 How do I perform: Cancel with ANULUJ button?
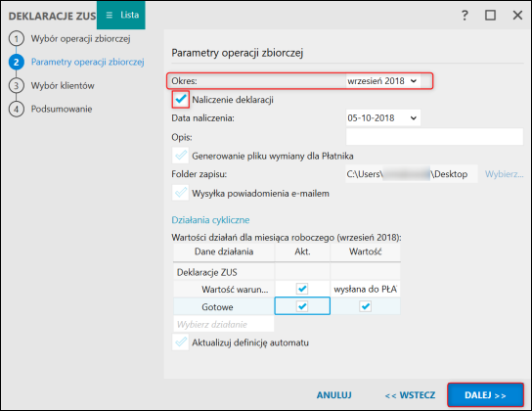pyautogui.click(x=334, y=395)
